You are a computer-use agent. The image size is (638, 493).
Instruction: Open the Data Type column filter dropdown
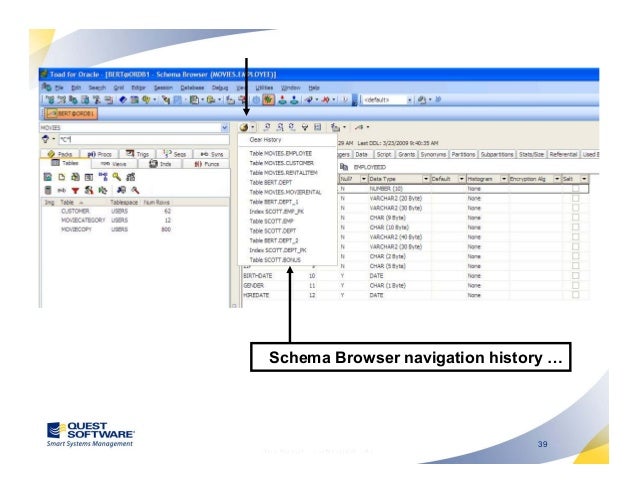pyautogui.click(x=426, y=179)
